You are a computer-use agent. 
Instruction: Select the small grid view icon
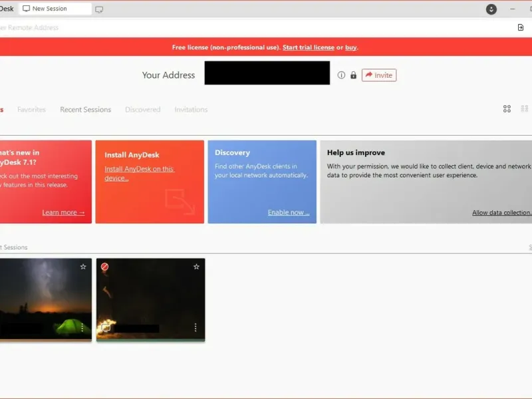(x=524, y=108)
